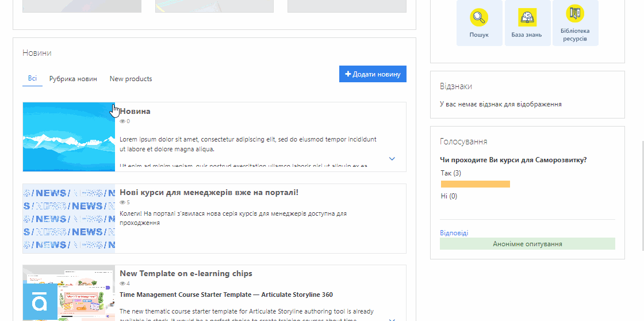Click the blue mountains news thumbnail
The image size is (644, 321).
[68, 137]
